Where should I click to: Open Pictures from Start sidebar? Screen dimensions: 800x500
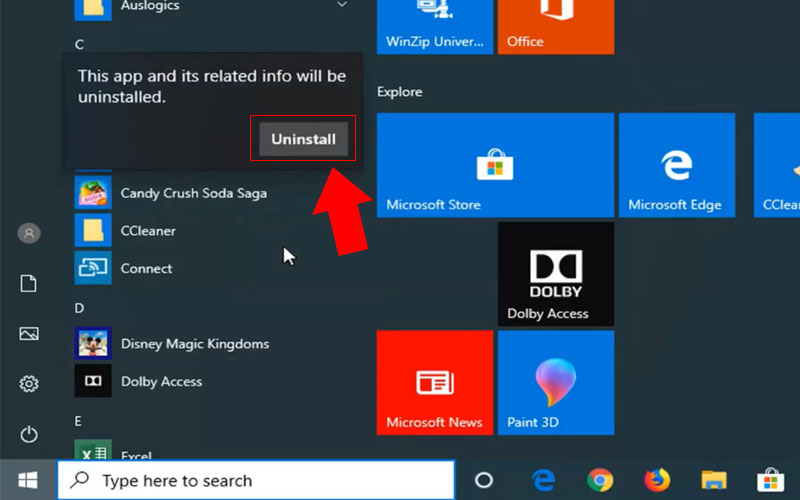click(29, 334)
